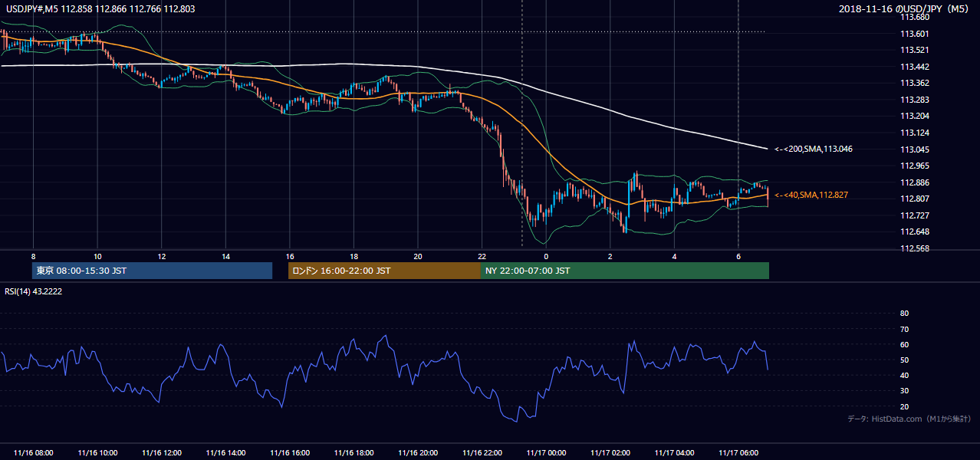Click the 11/16 08:00 date label

[x=33, y=453]
